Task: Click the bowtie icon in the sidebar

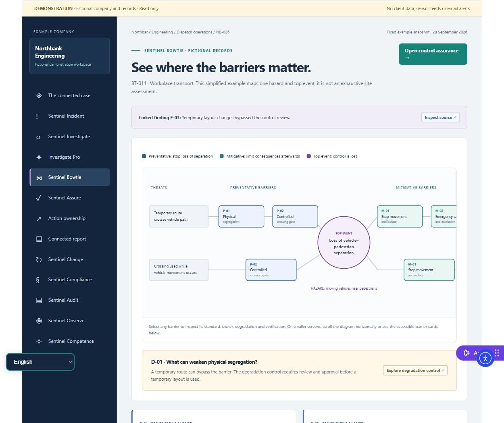Action: pyautogui.click(x=39, y=178)
